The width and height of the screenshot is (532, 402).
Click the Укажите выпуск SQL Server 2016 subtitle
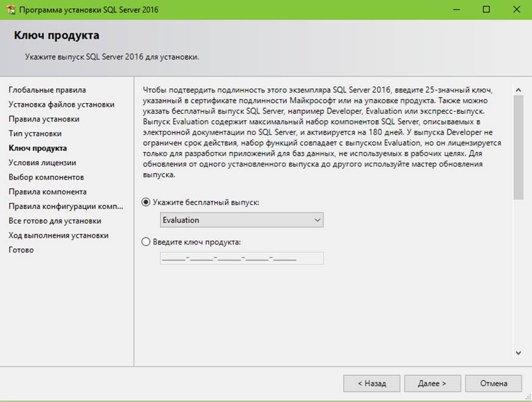(112, 57)
